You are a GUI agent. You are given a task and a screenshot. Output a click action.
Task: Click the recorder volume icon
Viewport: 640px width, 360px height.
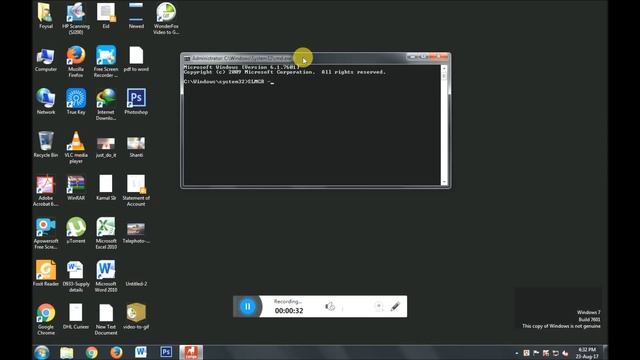(x=330, y=306)
